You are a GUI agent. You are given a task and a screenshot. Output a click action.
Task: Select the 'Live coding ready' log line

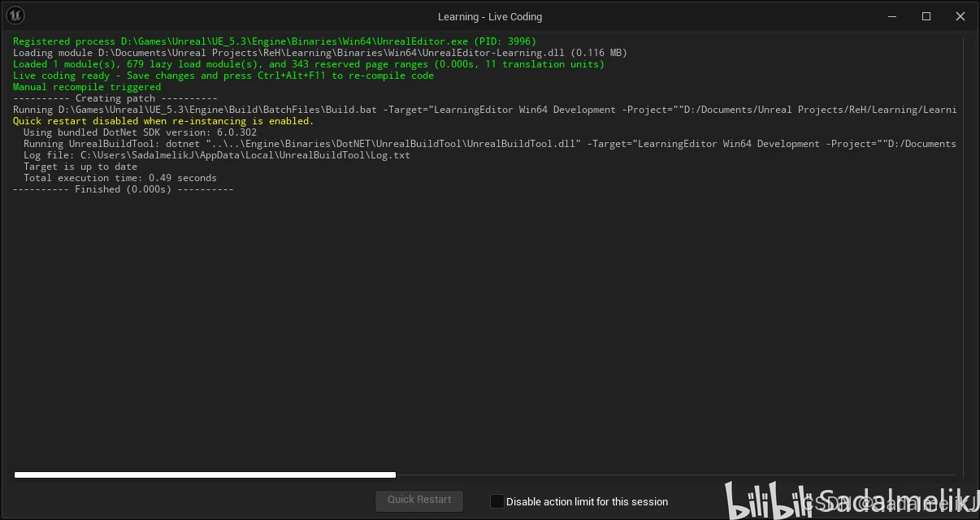coord(223,76)
